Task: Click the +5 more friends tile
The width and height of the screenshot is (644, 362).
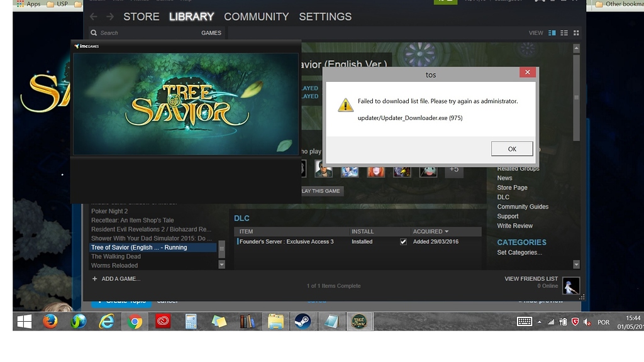Action: click(x=454, y=169)
